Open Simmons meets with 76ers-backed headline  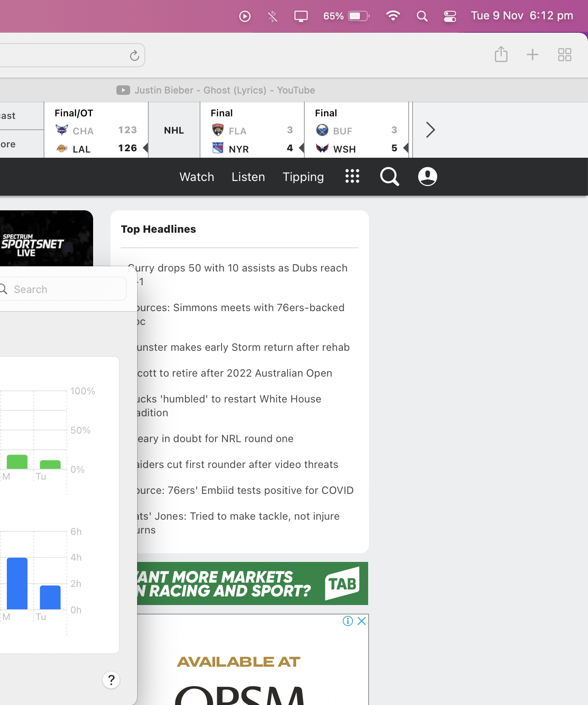(241, 314)
